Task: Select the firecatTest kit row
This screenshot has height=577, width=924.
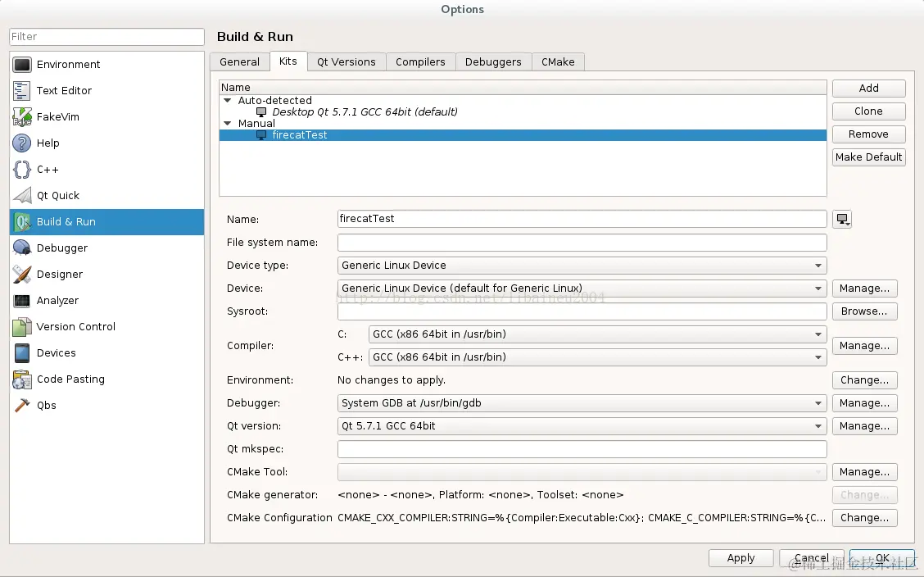Action: [523, 135]
